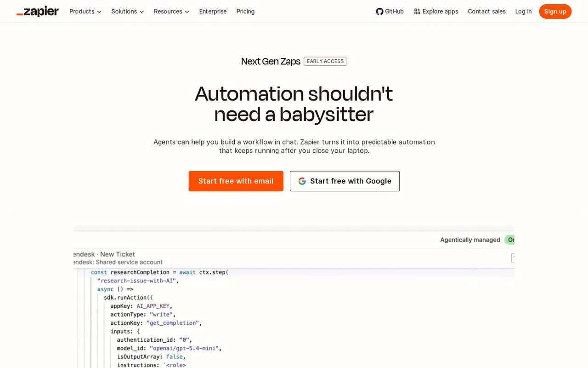588x368 pixels.
Task: Click the orange Sign up button
Action: (555, 11)
